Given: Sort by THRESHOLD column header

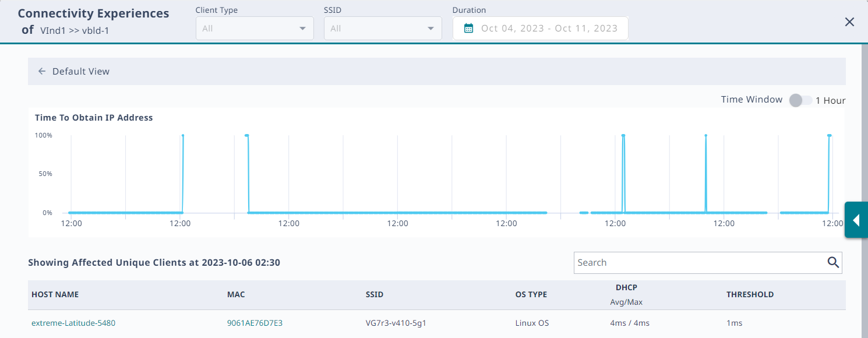Looking at the screenshot, I should click(750, 295).
